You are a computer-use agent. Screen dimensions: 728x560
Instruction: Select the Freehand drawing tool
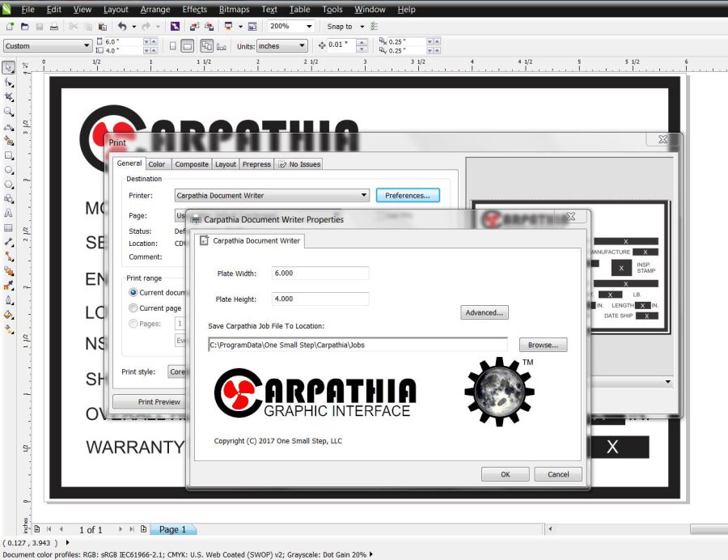click(x=8, y=126)
